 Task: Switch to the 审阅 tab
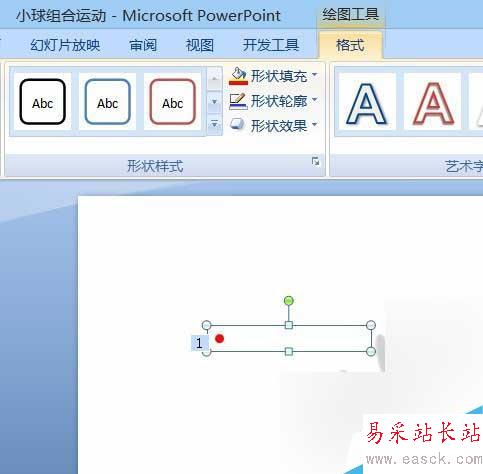coord(143,45)
